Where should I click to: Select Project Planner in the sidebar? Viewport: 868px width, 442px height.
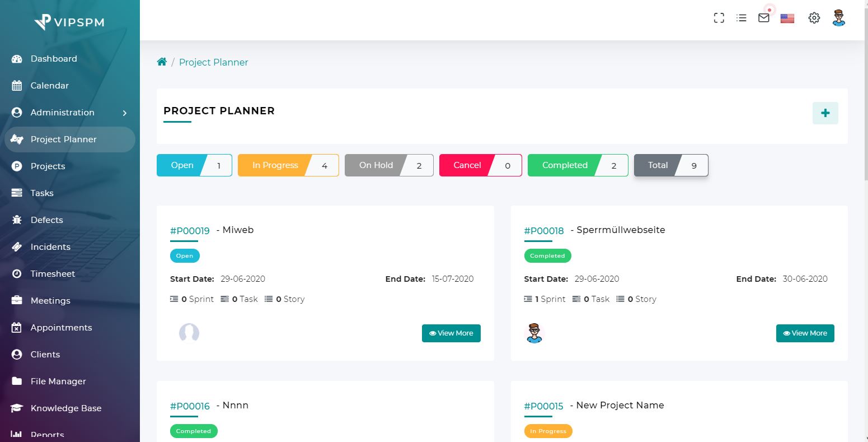pyautogui.click(x=64, y=139)
